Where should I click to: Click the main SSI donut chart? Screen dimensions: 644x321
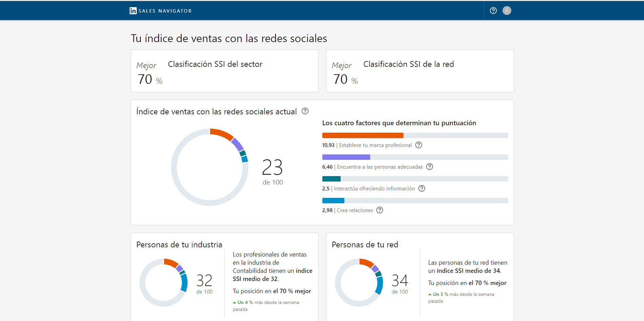pos(210,167)
